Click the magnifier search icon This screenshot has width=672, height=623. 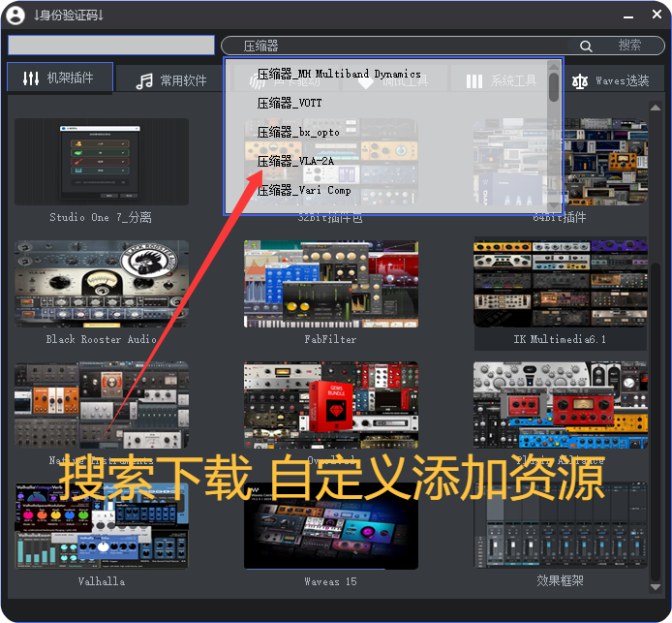point(586,46)
